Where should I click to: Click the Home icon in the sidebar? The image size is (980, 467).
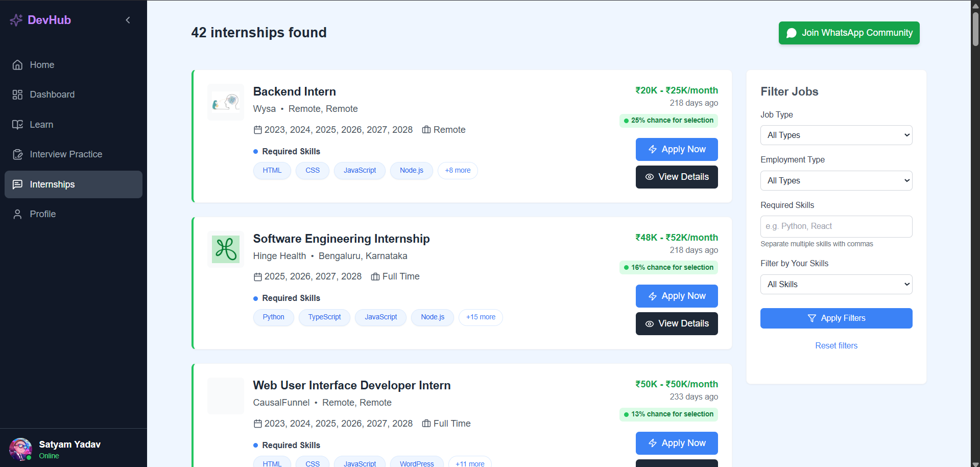point(17,65)
